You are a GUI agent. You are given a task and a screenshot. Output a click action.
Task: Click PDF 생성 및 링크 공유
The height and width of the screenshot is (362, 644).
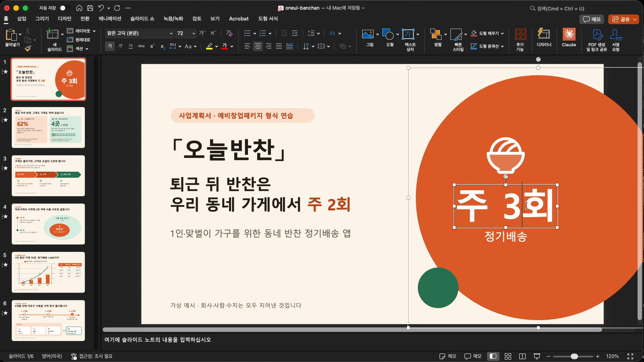coord(597,40)
